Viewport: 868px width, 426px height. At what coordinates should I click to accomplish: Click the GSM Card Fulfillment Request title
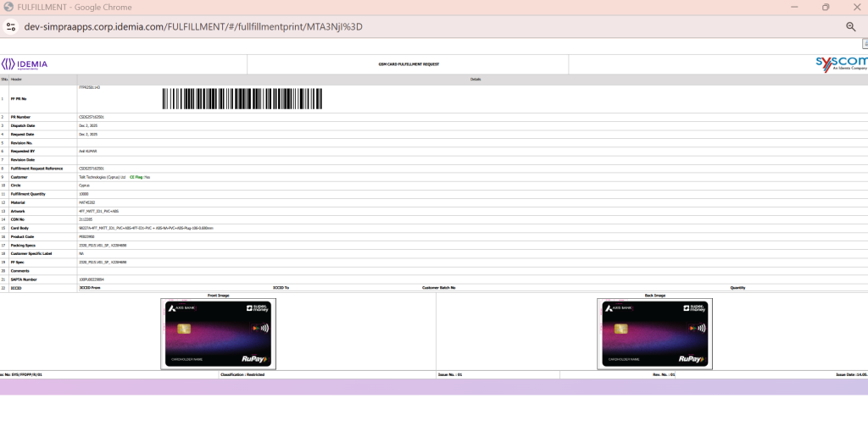tap(408, 64)
